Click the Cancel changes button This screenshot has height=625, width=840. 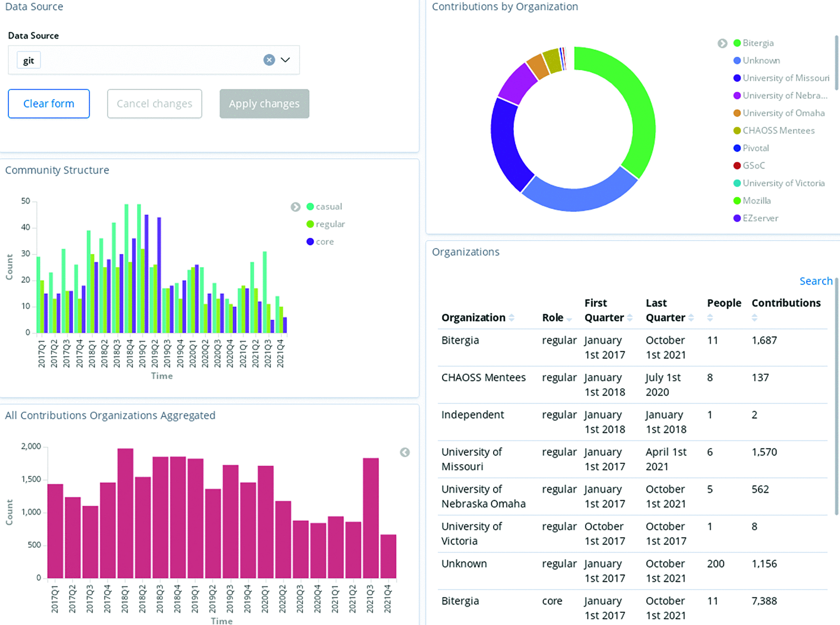point(155,104)
